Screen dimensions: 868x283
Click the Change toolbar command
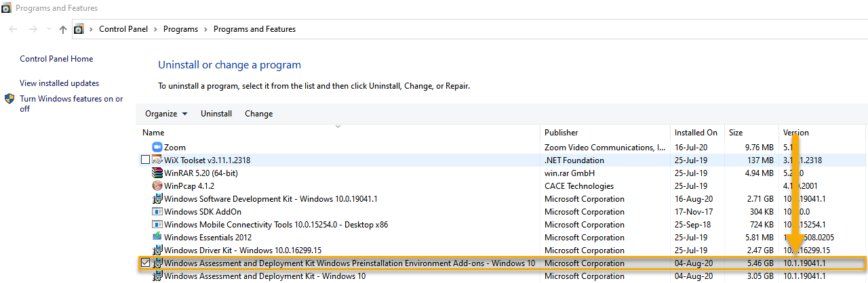click(x=259, y=114)
